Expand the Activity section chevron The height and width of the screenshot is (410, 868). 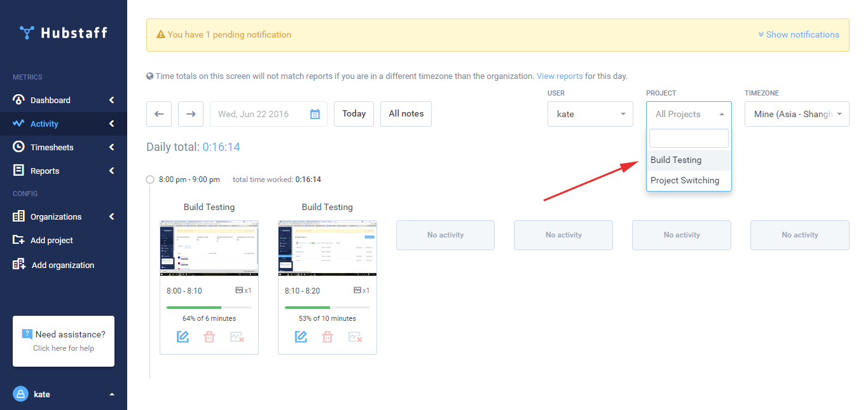[x=111, y=124]
